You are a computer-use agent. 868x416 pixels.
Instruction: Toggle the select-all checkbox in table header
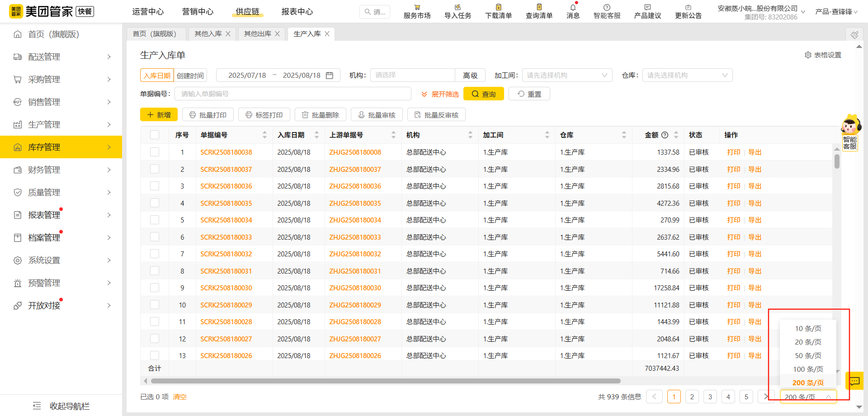[155, 135]
